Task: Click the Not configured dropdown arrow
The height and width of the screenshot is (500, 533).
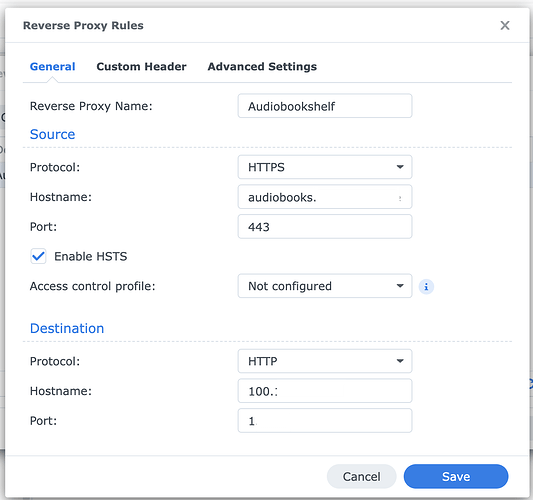Action: tap(400, 286)
